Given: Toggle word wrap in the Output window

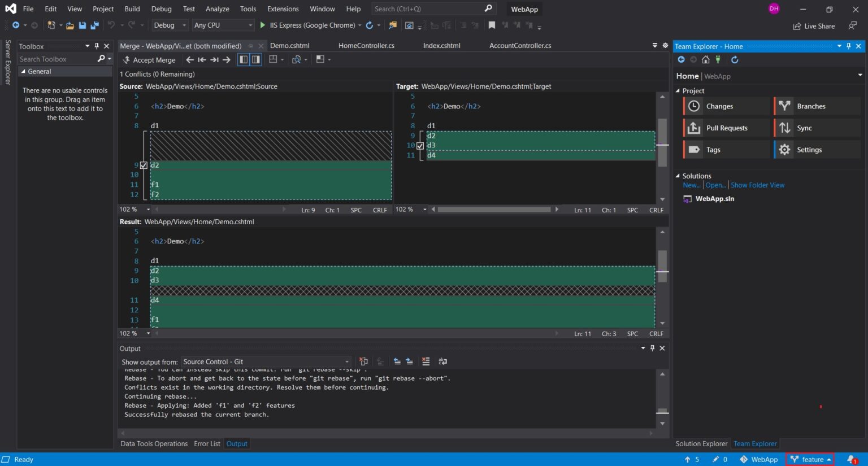Looking at the screenshot, I should tap(442, 362).
